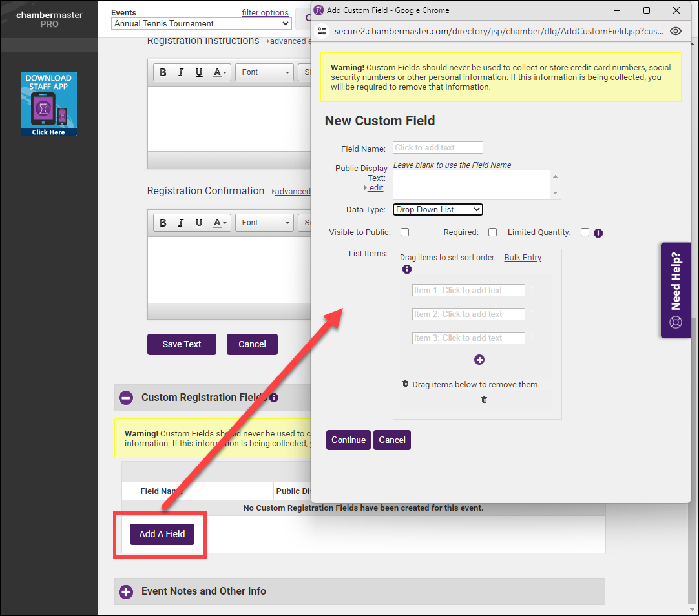The width and height of the screenshot is (699, 616).
Task: Click the Continue button
Action: [348, 440]
